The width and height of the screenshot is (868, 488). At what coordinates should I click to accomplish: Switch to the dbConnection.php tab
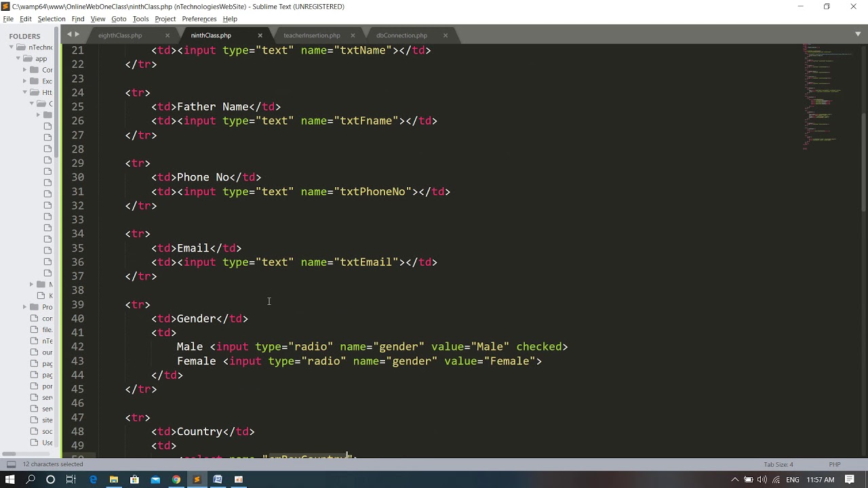click(x=401, y=35)
